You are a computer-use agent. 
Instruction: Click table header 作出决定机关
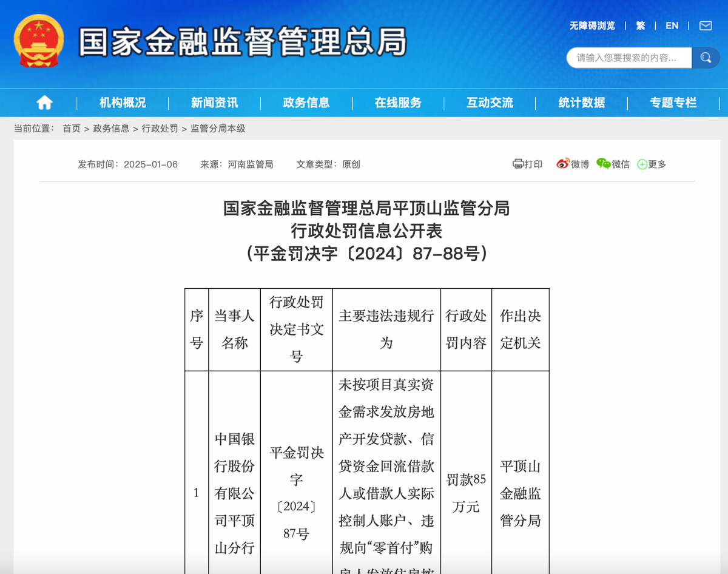pyautogui.click(x=521, y=329)
